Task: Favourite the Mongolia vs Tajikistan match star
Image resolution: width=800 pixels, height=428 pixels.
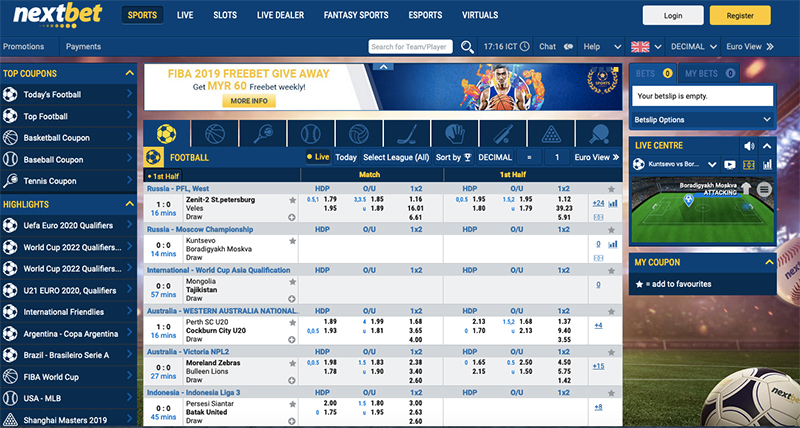Action: (292, 282)
